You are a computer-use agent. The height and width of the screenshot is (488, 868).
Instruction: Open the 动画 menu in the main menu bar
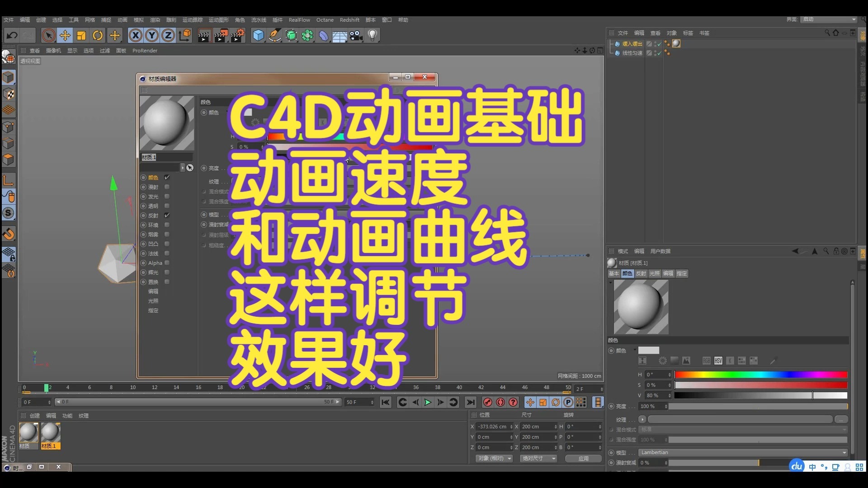123,20
